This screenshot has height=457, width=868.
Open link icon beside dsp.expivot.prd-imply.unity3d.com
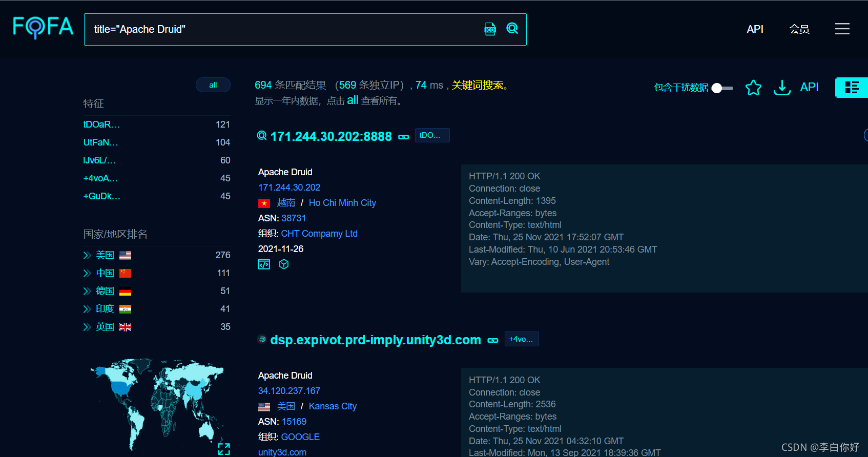click(493, 340)
